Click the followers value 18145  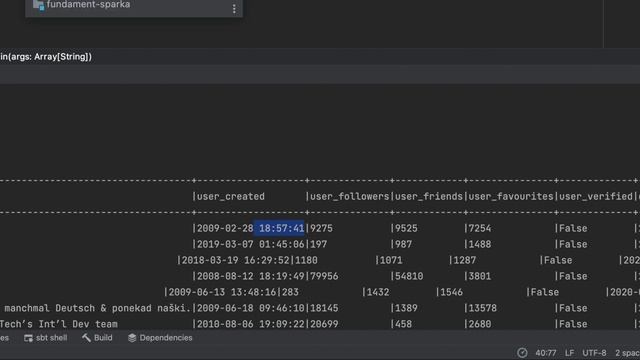click(324, 308)
